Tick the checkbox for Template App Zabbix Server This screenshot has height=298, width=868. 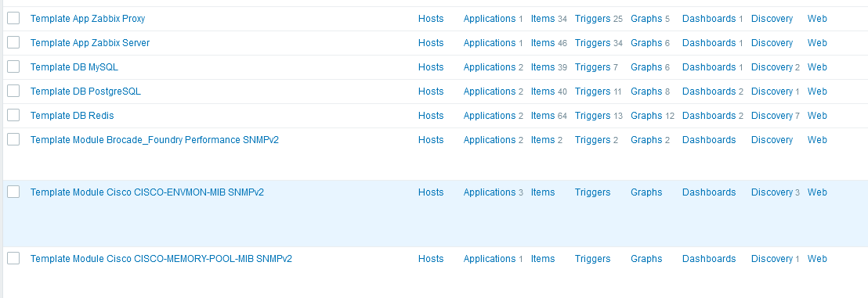pyautogui.click(x=13, y=42)
